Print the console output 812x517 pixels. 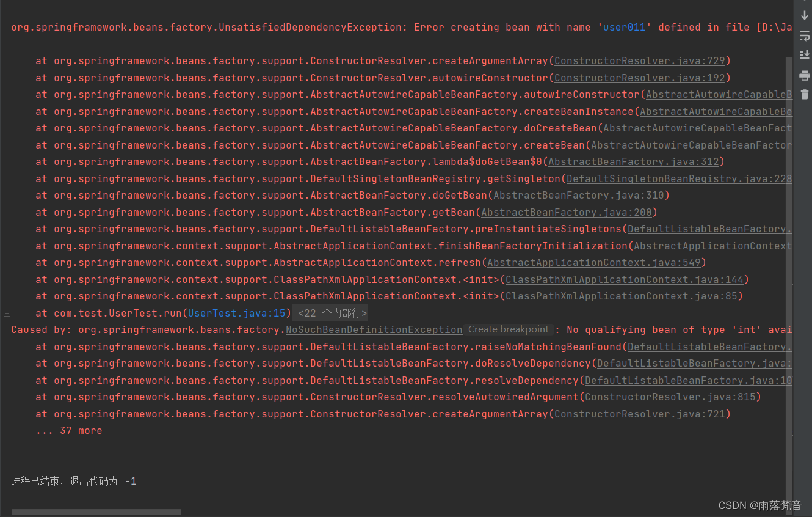[x=805, y=76]
